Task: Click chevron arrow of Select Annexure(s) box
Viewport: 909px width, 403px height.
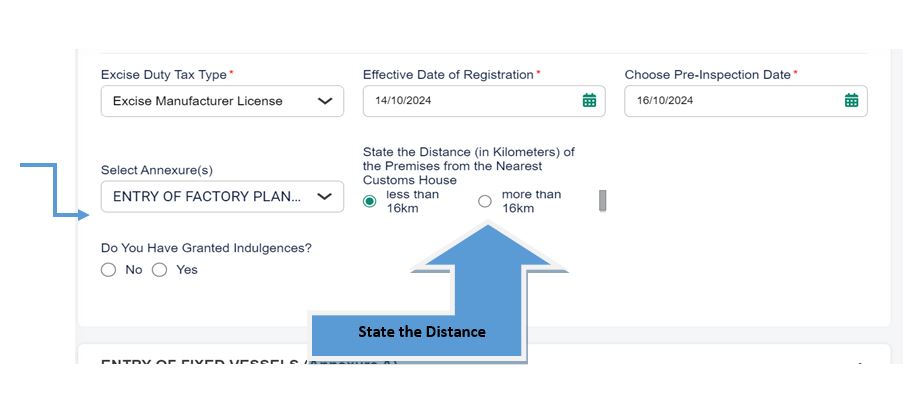Action: (325, 197)
